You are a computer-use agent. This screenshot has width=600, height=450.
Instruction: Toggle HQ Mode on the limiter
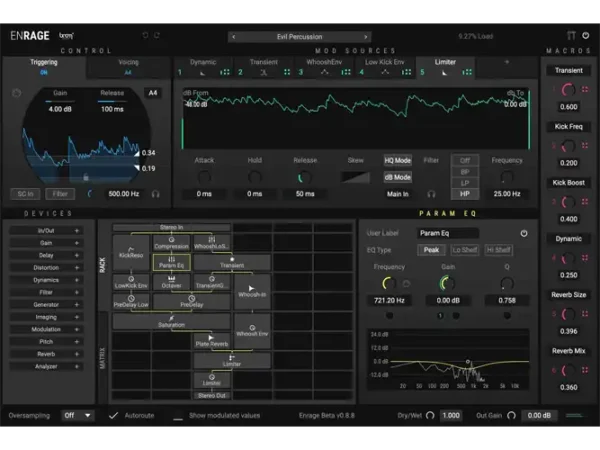click(x=398, y=161)
